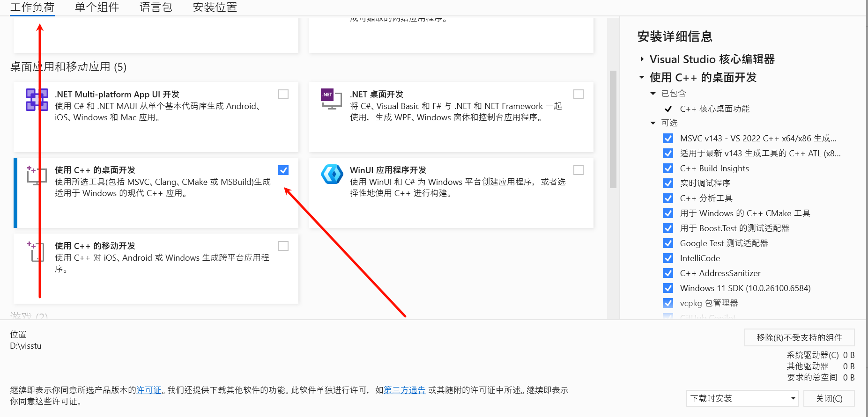868x417 pixels.
Task: Uncheck 用于 Windows 的 C++ CMake 工具
Action: click(668, 213)
